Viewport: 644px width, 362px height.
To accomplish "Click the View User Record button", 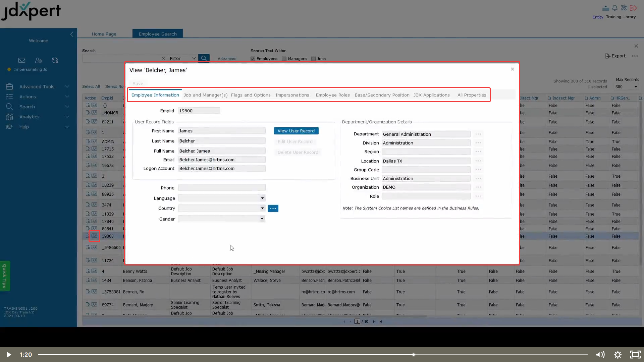I will pos(296,131).
